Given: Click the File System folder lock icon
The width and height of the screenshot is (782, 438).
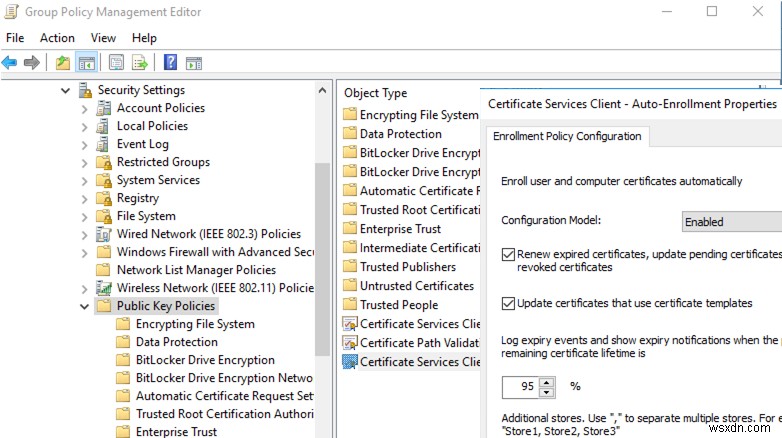Looking at the screenshot, I should pyautogui.click(x=103, y=216).
